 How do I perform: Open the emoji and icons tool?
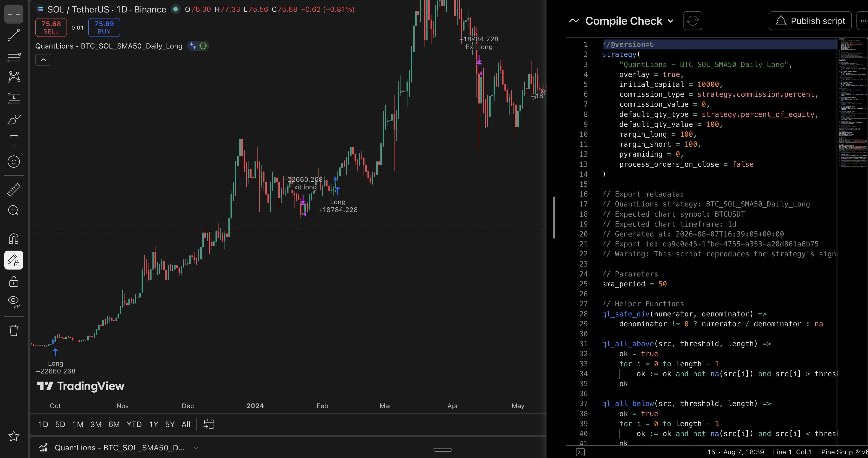pyautogui.click(x=14, y=162)
